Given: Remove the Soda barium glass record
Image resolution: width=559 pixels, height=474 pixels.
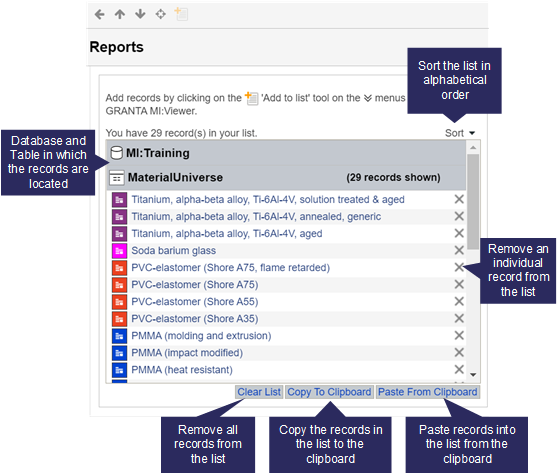Looking at the screenshot, I should coord(459,250).
